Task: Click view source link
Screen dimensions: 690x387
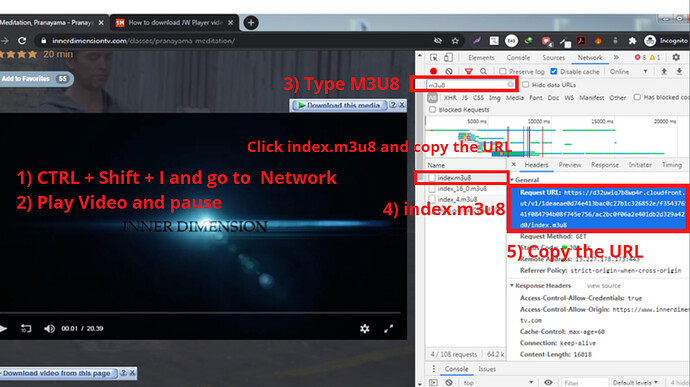Action: click(603, 286)
